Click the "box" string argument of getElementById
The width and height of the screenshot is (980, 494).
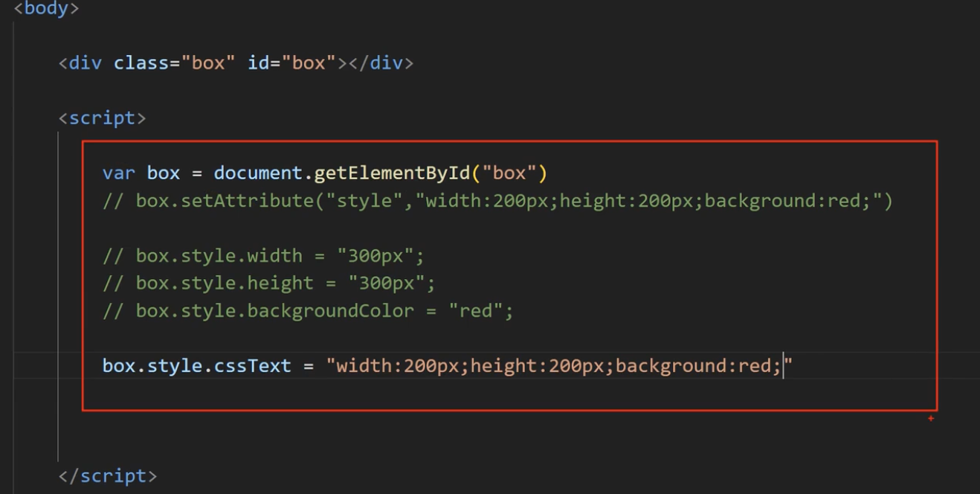pos(509,173)
